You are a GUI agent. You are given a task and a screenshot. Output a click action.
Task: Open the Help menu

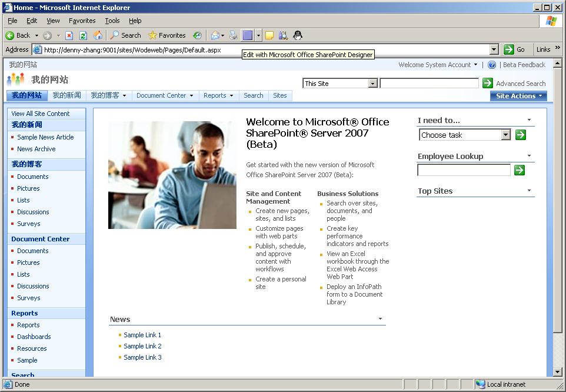coord(135,21)
